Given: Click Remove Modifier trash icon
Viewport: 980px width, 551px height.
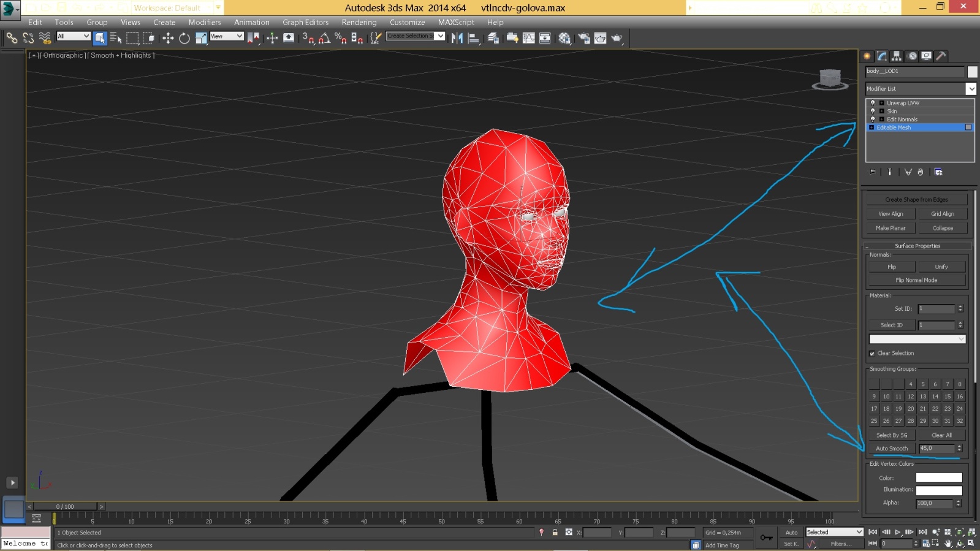Looking at the screenshot, I should (921, 172).
